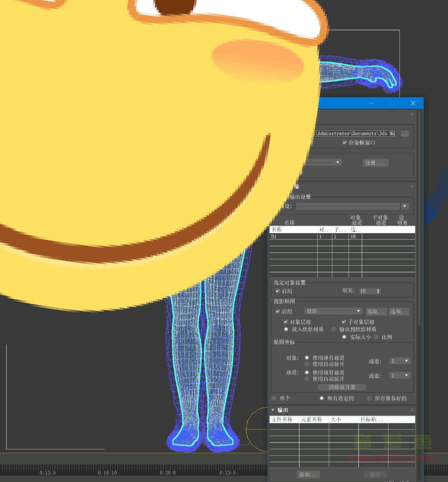
Task: Toggle the 渲染帧窗口 checkbox
Action: pos(345,143)
